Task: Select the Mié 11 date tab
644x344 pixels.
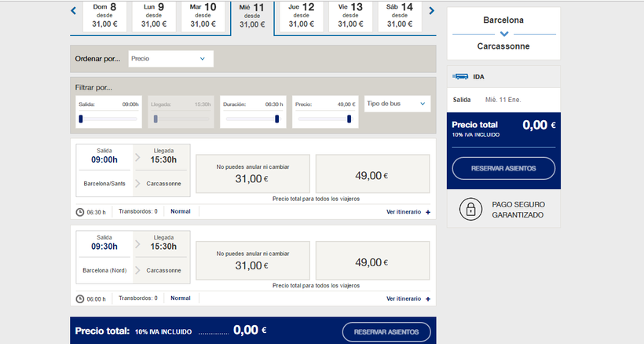Action: click(x=252, y=18)
